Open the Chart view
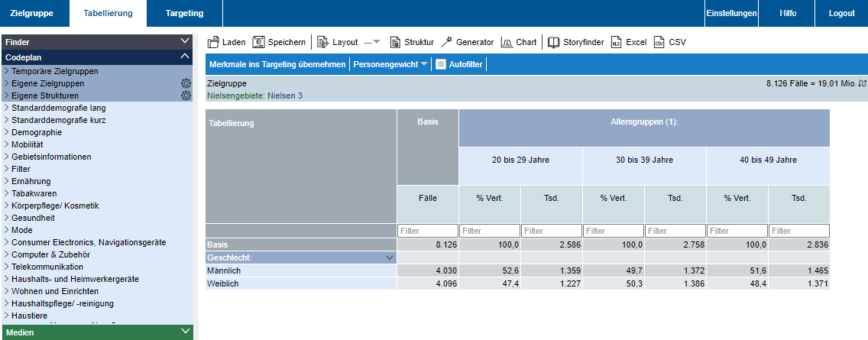This screenshot has width=868, height=340. point(507,42)
